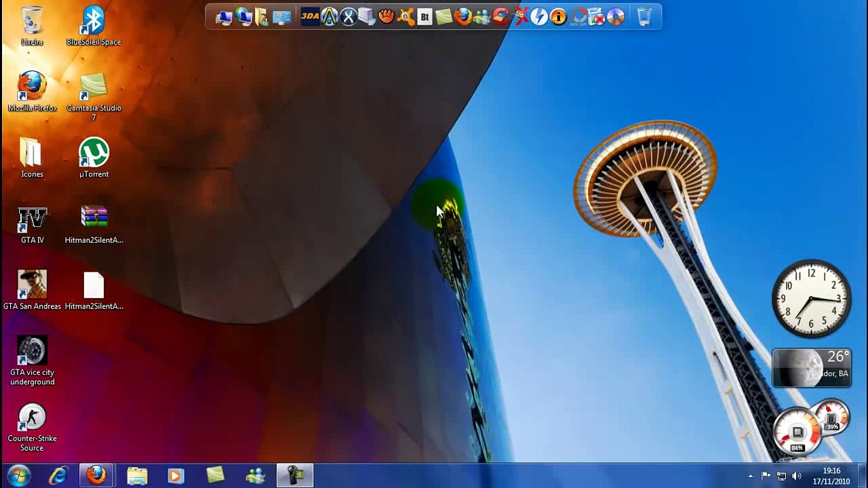Open the Control Panel icon in the dock
Viewport: 868px width, 488px height.
pyautogui.click(x=281, y=17)
